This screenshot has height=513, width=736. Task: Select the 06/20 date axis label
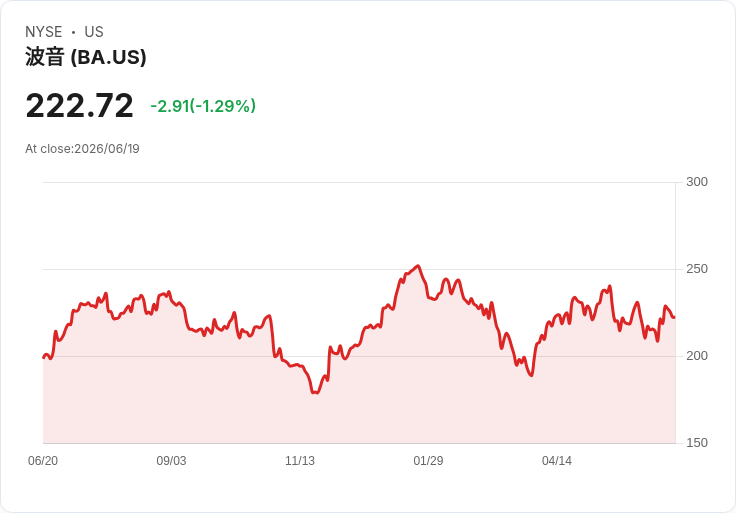pos(43,460)
